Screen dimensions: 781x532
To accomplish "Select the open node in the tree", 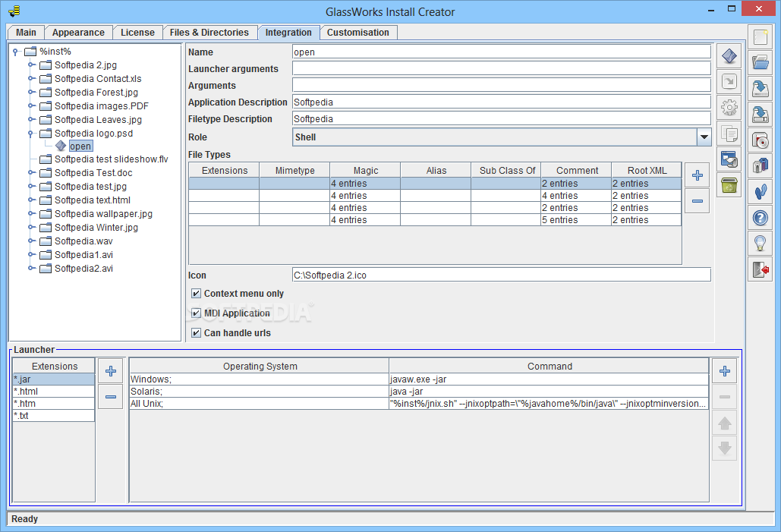I will [80, 146].
